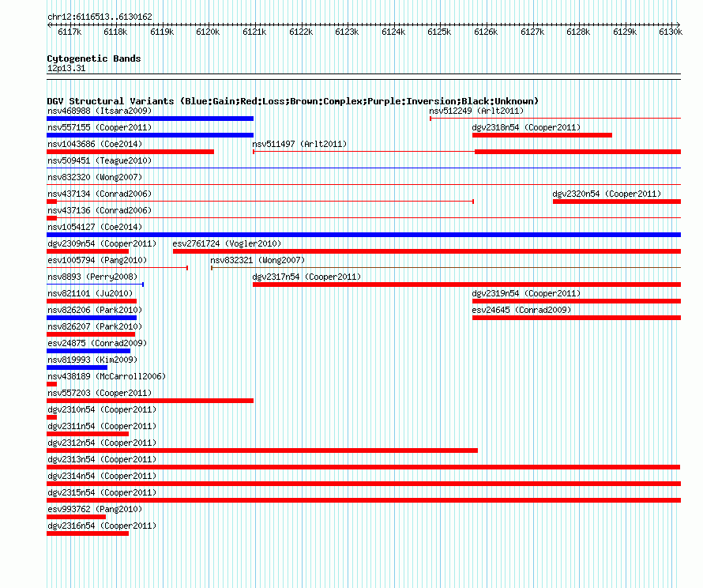Click the 6121k ruler tick label

254,32
